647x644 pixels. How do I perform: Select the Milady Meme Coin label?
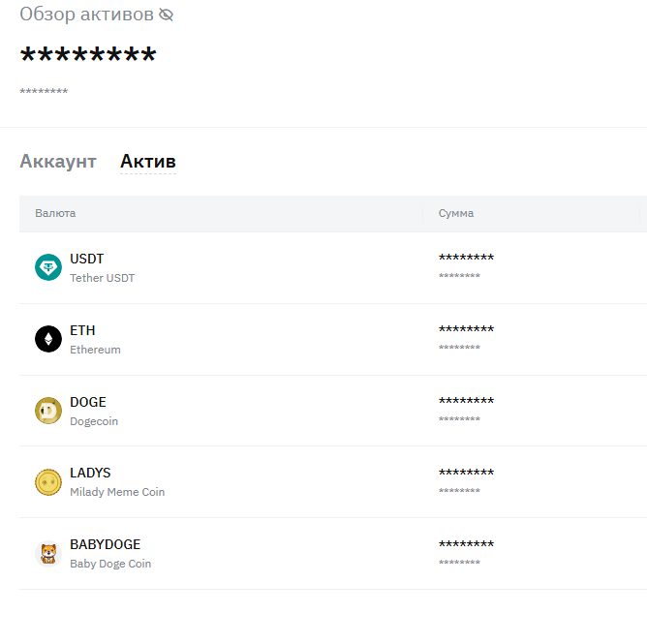117,492
